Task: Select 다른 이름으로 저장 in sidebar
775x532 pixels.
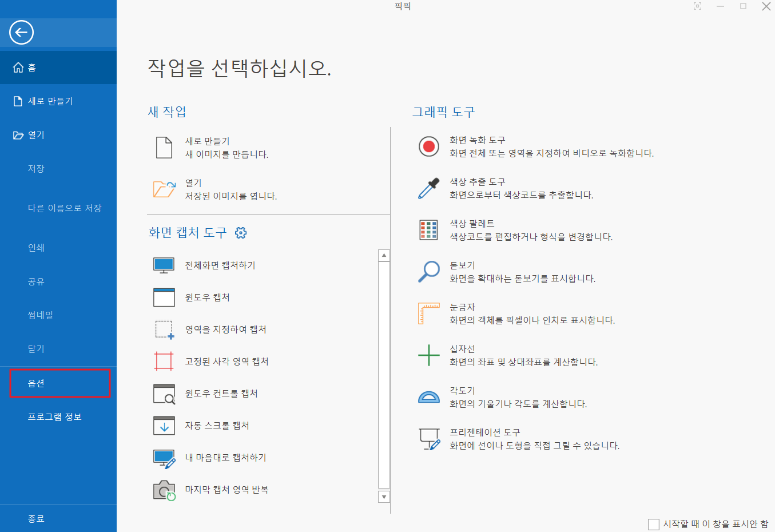Action: (65, 208)
